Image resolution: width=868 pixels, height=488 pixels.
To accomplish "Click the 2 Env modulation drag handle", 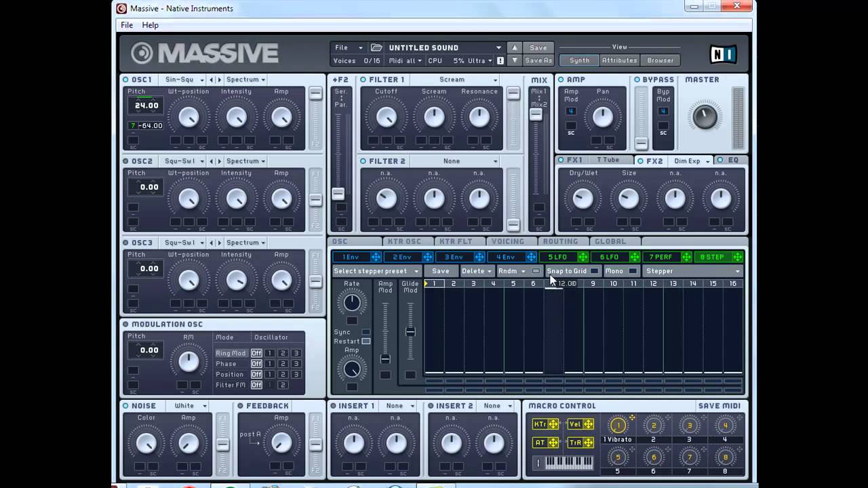I will coord(428,257).
